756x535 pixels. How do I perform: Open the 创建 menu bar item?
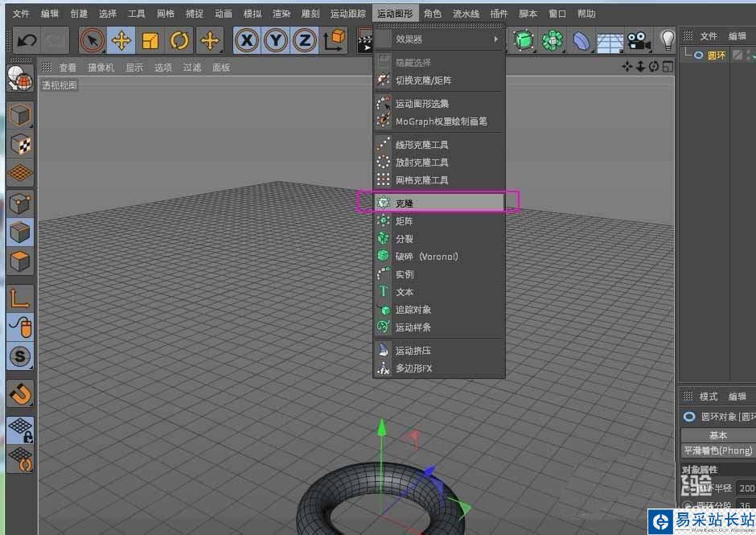[79, 14]
